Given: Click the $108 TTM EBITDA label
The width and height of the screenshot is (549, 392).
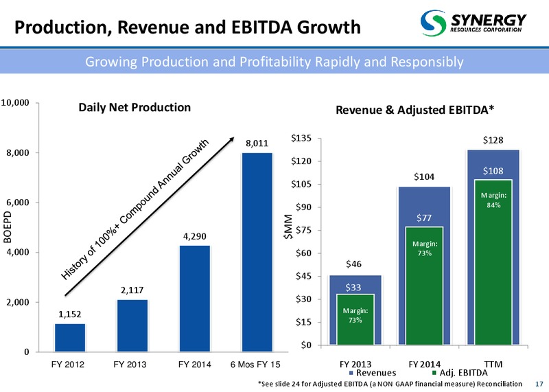Looking at the screenshot, I should (x=493, y=171).
